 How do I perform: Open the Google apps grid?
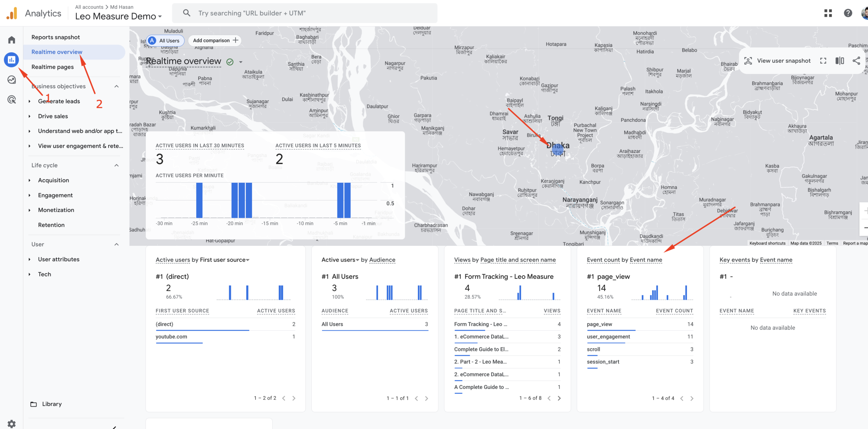[x=828, y=13]
